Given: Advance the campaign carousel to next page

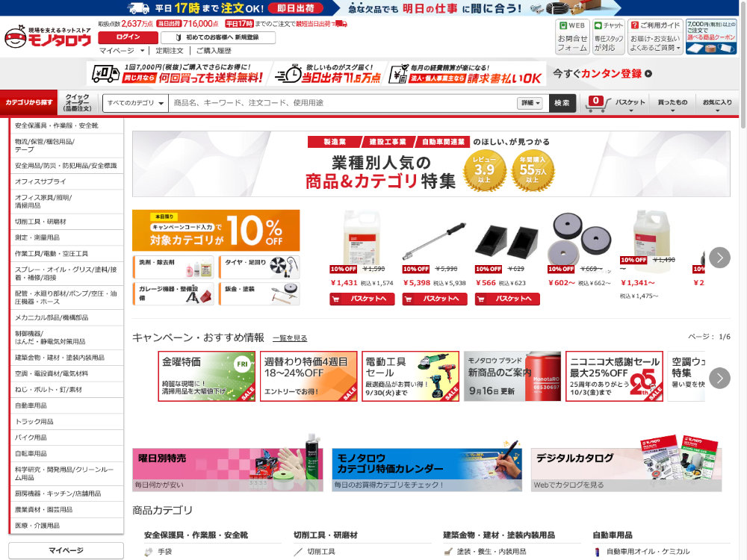Looking at the screenshot, I should click(x=719, y=377).
